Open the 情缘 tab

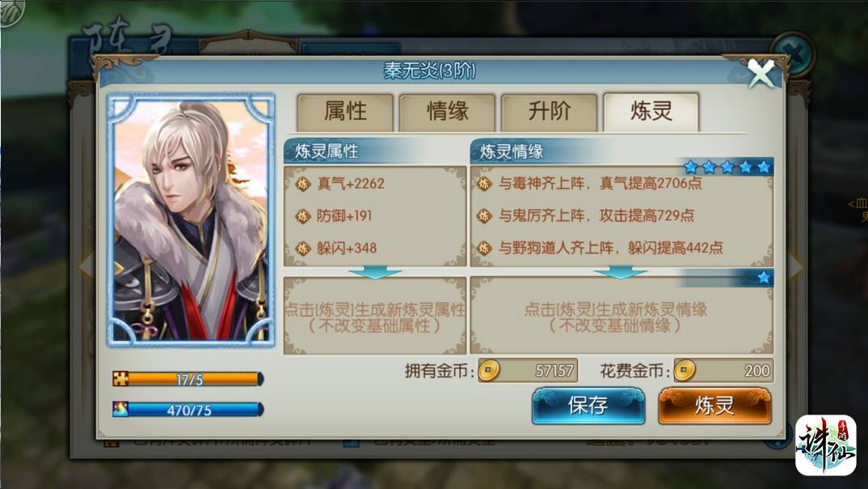[447, 112]
